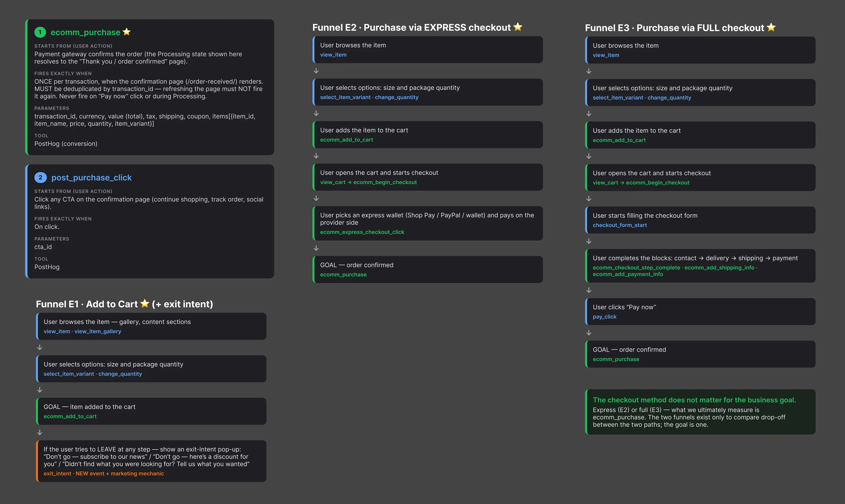Click the "PostHog (conversion)" tool value
Screen dimensions: 845x504
coord(66,144)
